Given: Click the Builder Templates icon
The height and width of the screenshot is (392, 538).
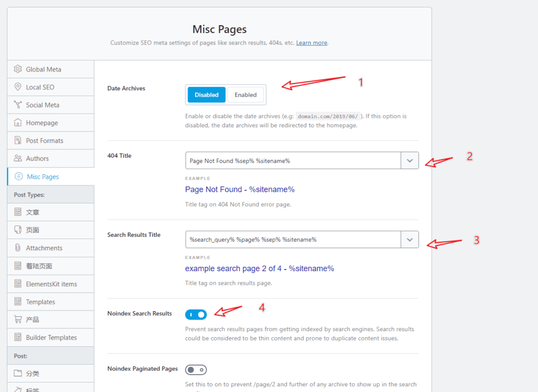Looking at the screenshot, I should click(18, 337).
